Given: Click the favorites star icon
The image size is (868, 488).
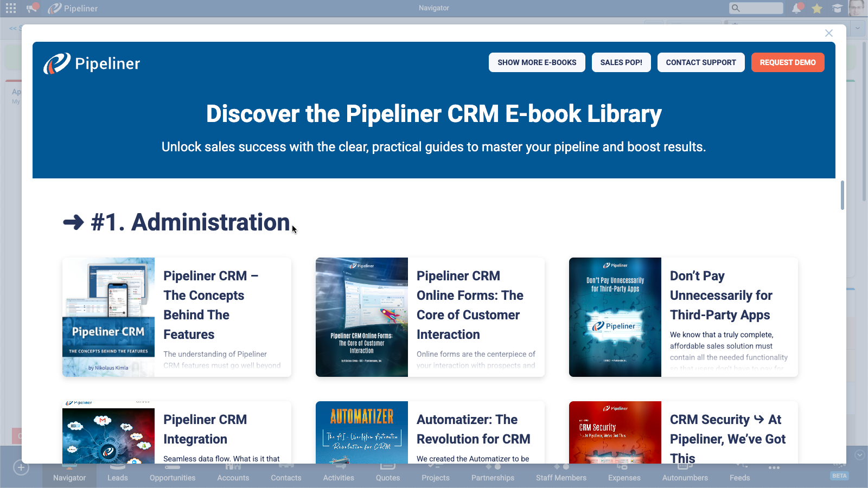Looking at the screenshot, I should point(817,8).
